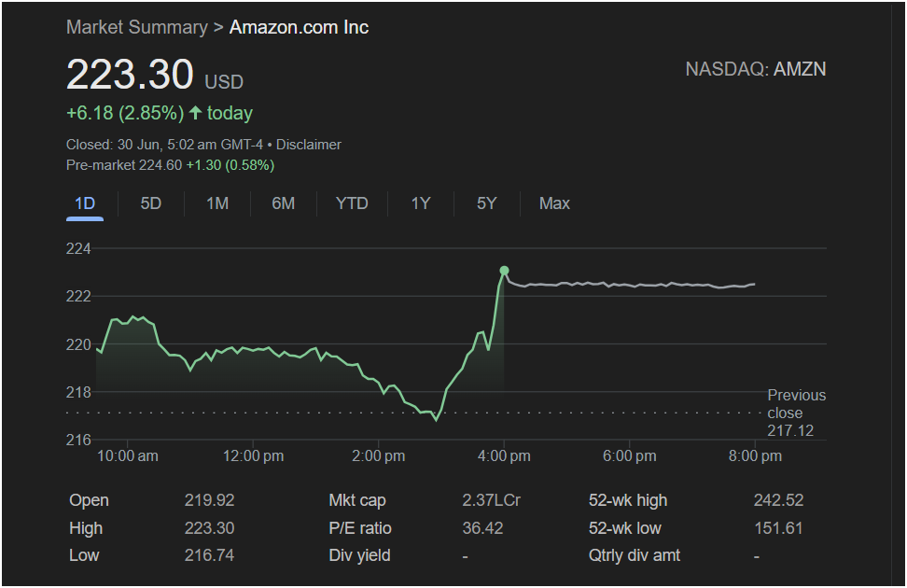
Task: Click the 218 price axis label
Action: click(78, 392)
